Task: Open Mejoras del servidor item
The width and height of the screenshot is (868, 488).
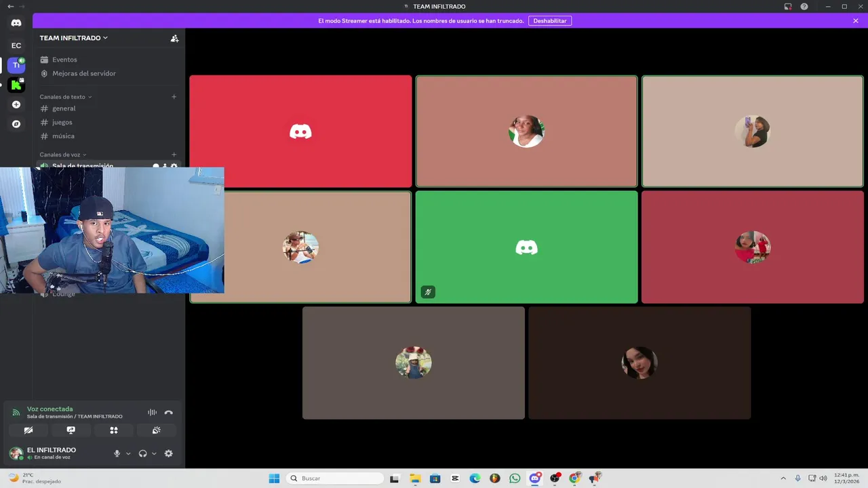Action: coord(108,73)
